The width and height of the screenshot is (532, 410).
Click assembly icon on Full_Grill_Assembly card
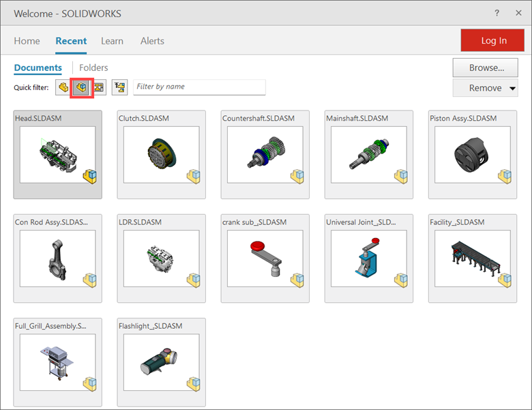tap(90, 385)
